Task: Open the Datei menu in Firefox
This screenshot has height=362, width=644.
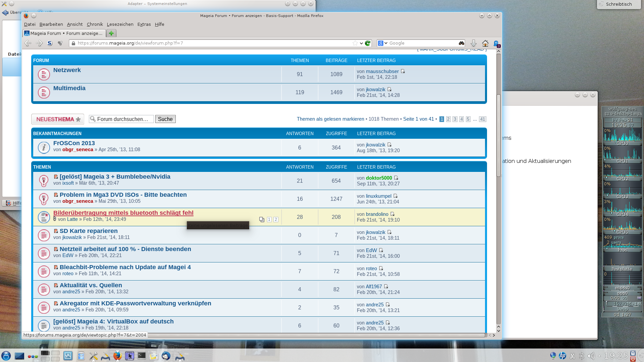Action: point(30,24)
